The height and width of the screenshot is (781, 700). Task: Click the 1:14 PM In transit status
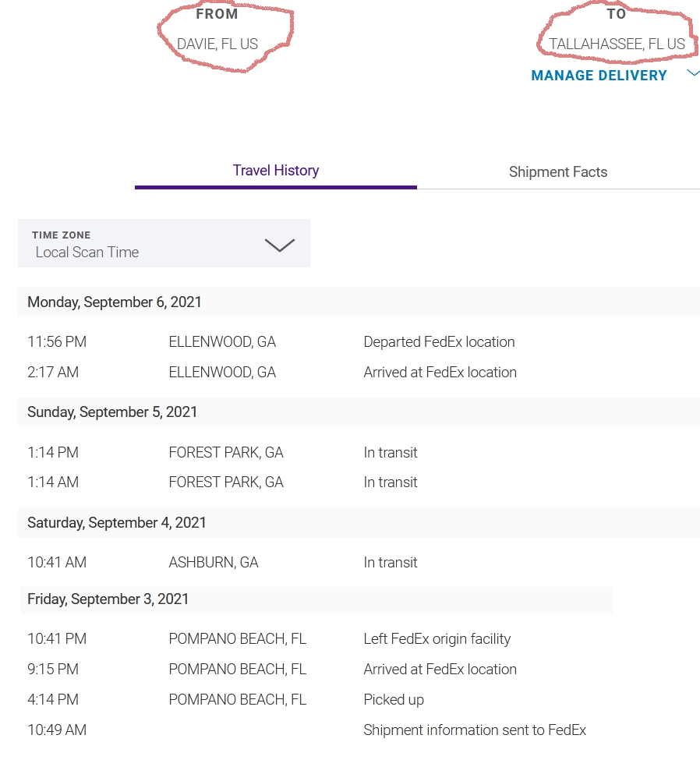coord(390,453)
